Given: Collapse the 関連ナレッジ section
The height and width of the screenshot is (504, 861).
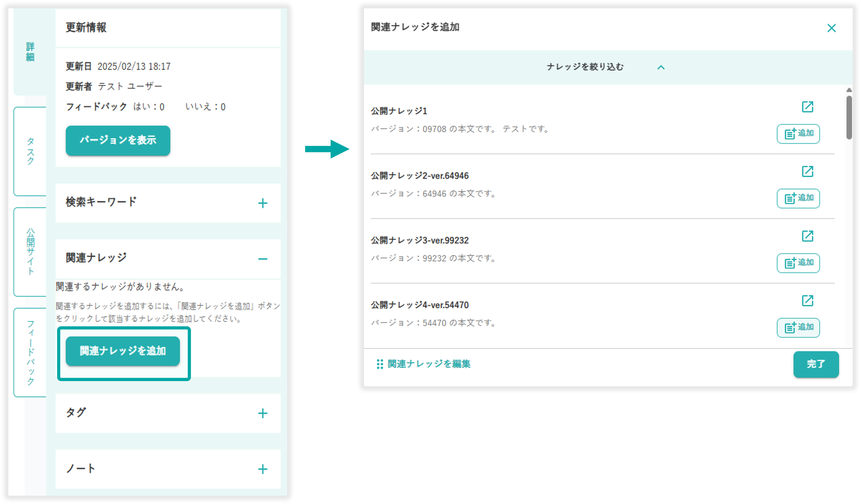Looking at the screenshot, I should [262, 259].
